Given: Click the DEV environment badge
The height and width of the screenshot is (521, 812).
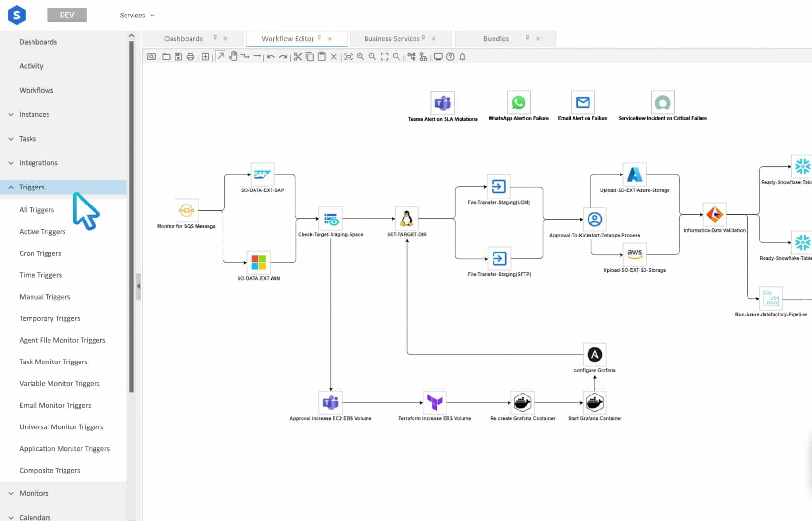Looking at the screenshot, I should [67, 15].
